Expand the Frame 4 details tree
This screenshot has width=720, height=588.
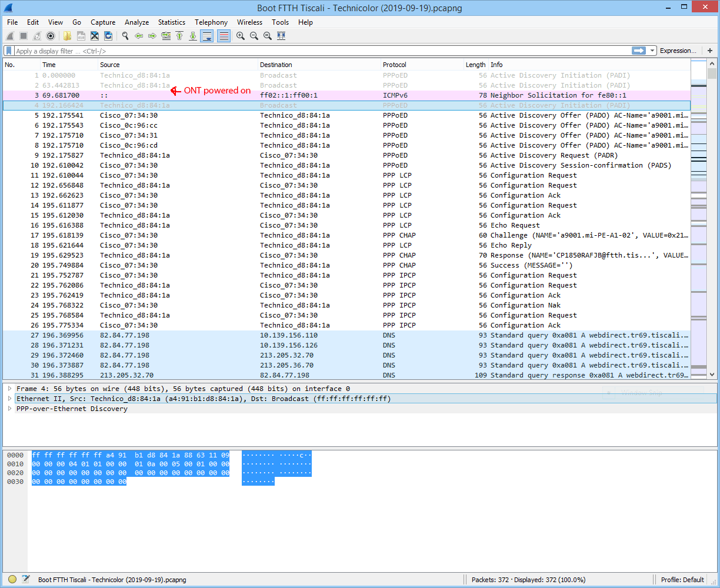9,389
